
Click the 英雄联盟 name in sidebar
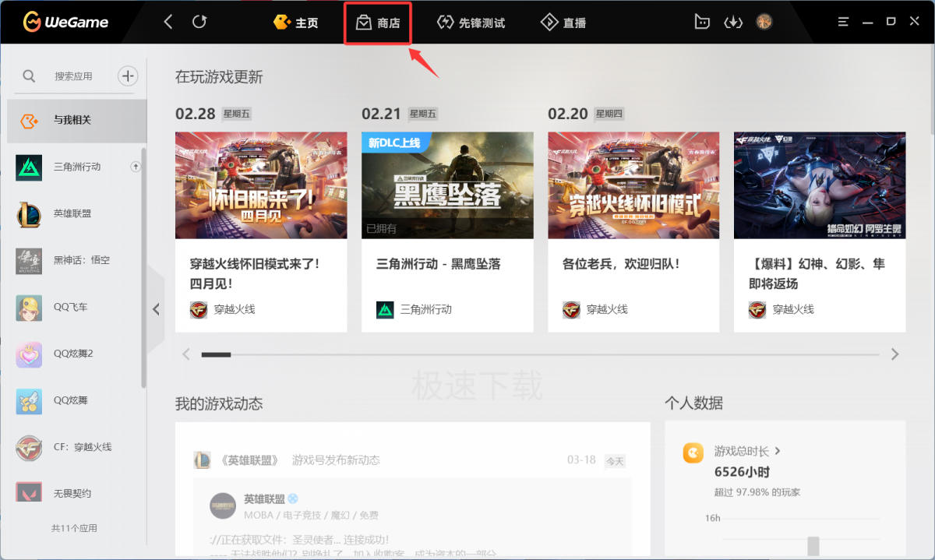72,213
